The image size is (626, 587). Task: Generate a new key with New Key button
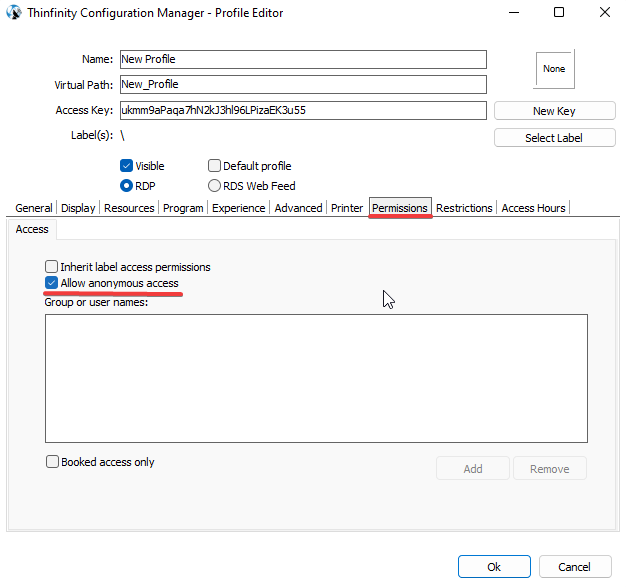(x=554, y=111)
